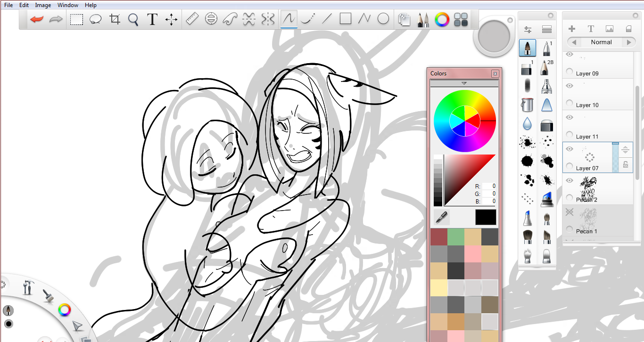The width and height of the screenshot is (644, 342).
Task: Pick the maroon swatch in Colors
Action: tap(438, 236)
